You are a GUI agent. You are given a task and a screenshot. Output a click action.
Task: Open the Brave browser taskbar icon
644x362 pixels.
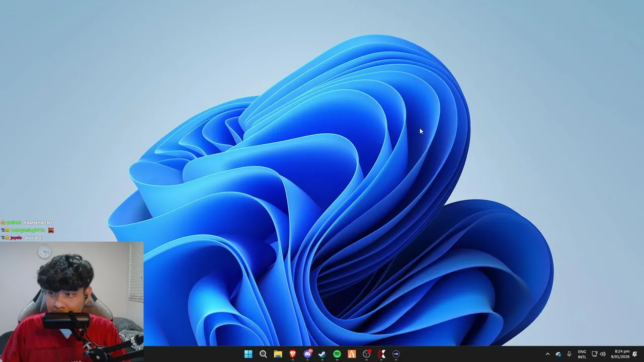(x=293, y=354)
